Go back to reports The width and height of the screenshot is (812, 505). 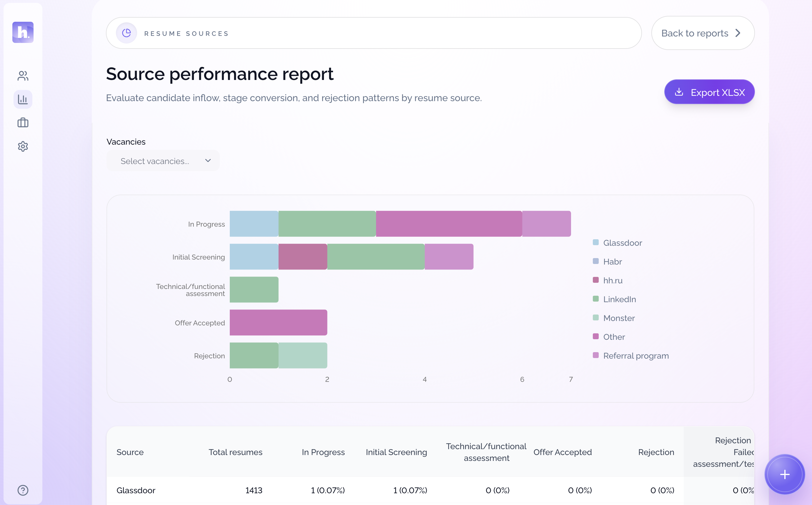point(694,33)
